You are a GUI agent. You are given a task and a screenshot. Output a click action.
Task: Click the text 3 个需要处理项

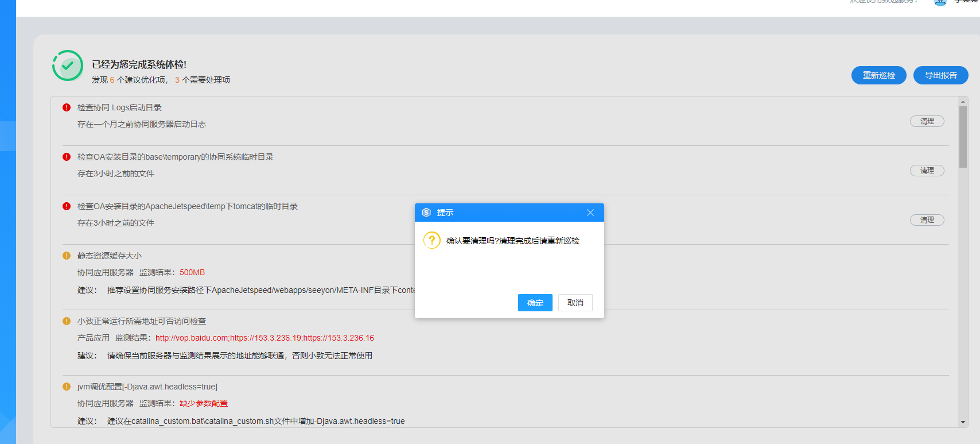[x=203, y=80]
